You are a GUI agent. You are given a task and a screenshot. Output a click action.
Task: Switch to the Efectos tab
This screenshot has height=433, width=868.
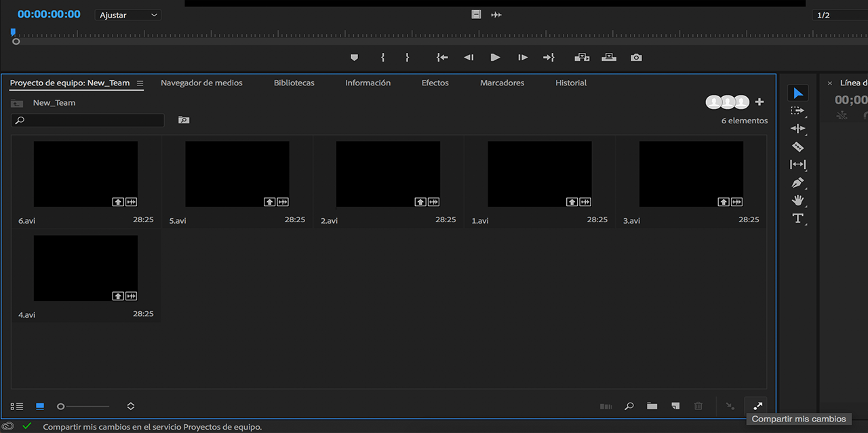click(x=435, y=83)
